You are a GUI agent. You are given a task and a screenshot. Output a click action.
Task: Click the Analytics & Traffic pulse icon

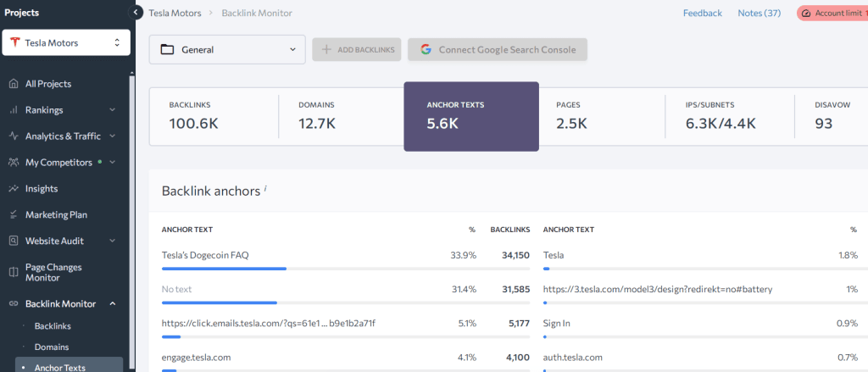pyautogui.click(x=14, y=136)
